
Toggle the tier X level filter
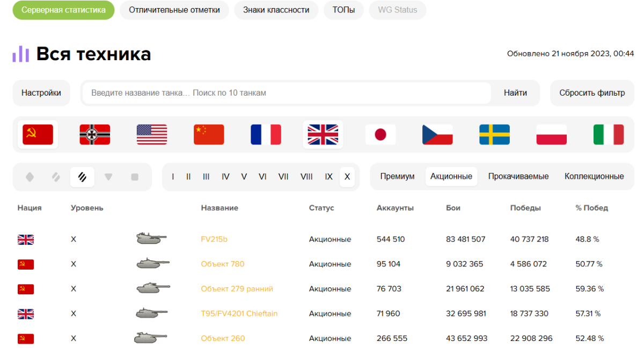(x=347, y=177)
